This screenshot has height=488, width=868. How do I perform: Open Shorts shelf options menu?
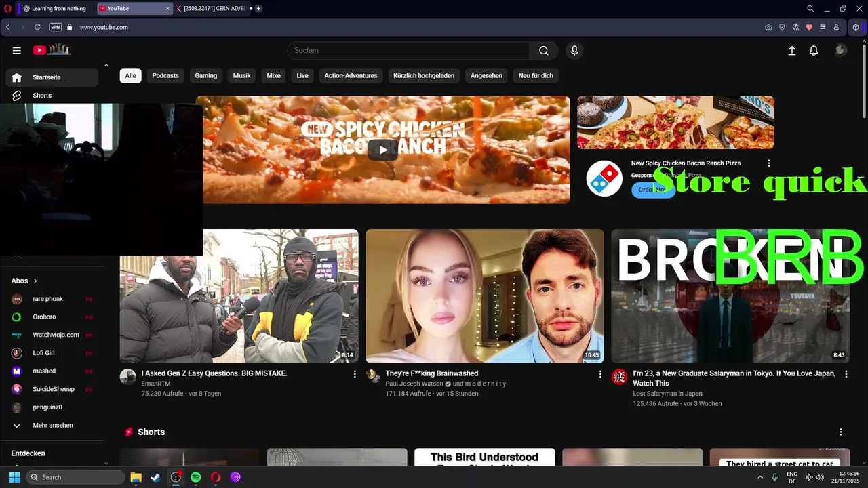[841, 432]
